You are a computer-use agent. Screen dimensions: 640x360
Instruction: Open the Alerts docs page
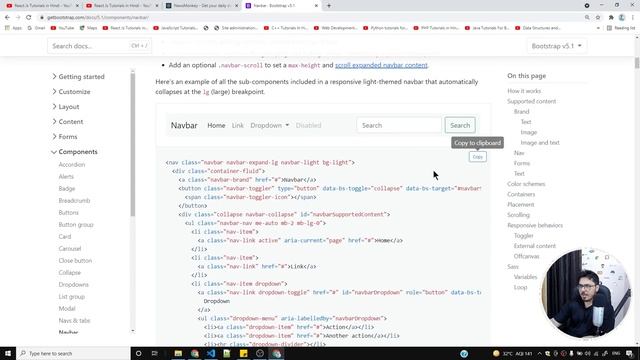(66, 176)
